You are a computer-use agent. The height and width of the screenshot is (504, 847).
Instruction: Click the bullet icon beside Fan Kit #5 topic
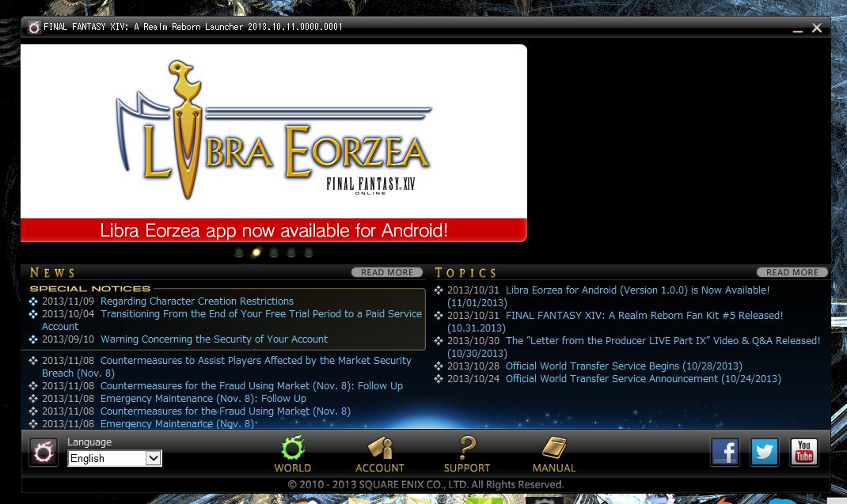pyautogui.click(x=439, y=316)
